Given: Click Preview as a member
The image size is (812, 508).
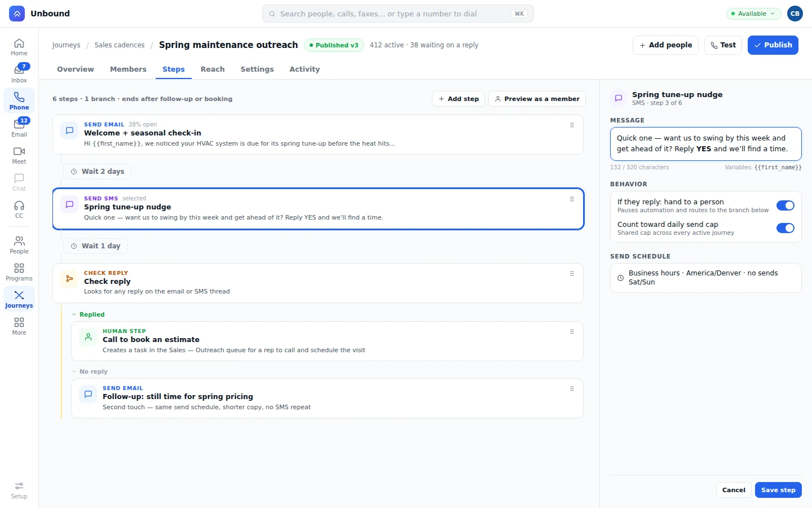Looking at the screenshot, I should [x=537, y=99].
